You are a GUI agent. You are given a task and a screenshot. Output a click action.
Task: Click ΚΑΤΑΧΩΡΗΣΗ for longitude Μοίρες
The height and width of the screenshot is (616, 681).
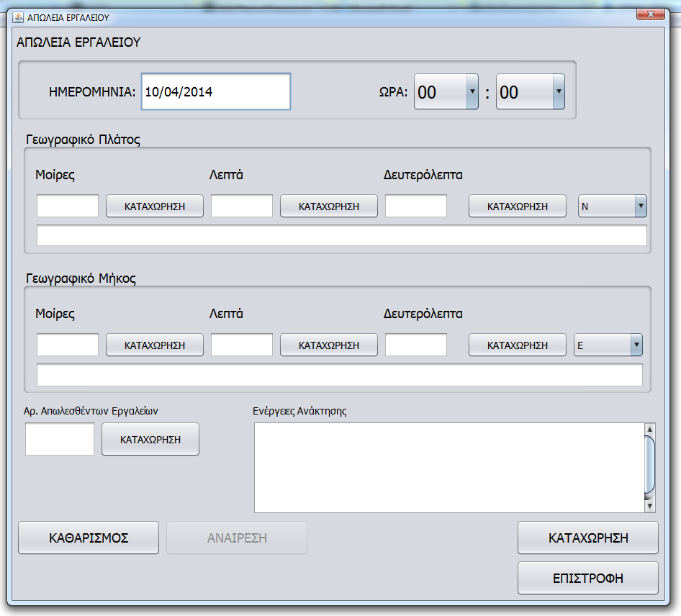tap(155, 345)
